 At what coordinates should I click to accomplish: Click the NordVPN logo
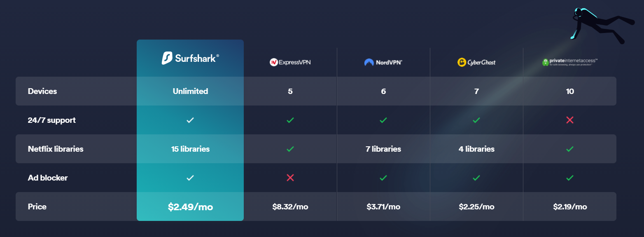[383, 62]
